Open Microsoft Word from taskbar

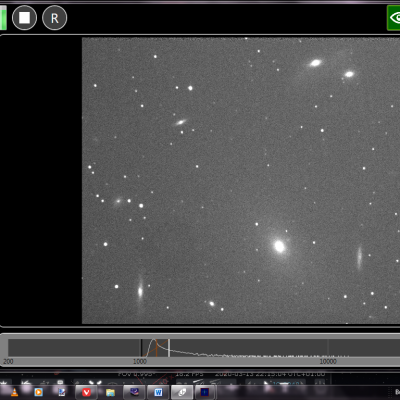click(158, 392)
